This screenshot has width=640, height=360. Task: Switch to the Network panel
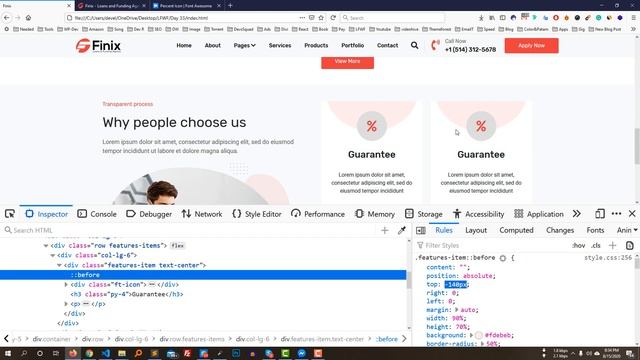pos(202,214)
